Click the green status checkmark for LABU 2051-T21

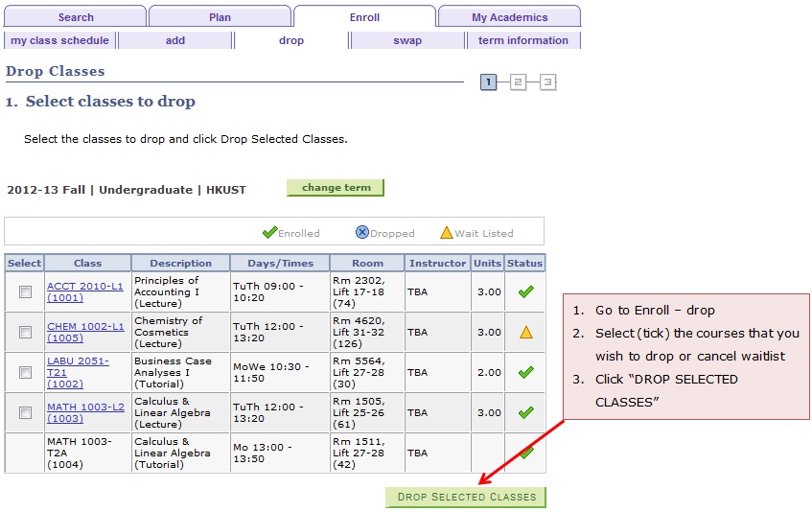525,372
